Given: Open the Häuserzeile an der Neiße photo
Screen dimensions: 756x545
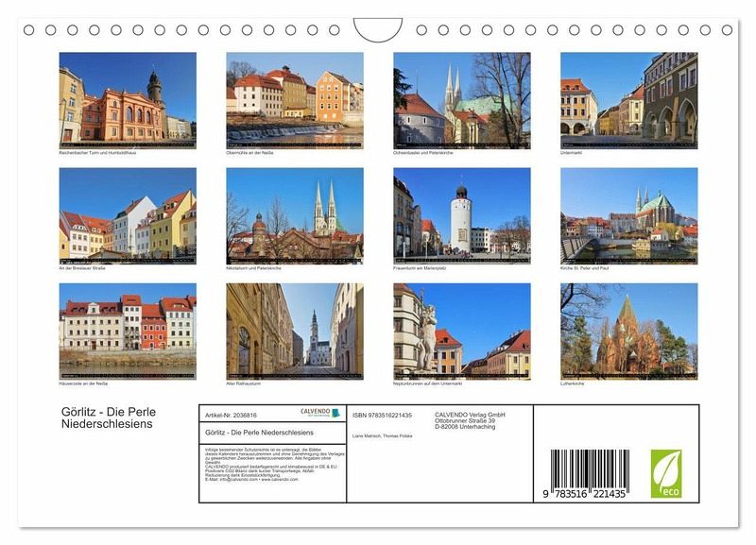Looking at the screenshot, I should [128, 332].
